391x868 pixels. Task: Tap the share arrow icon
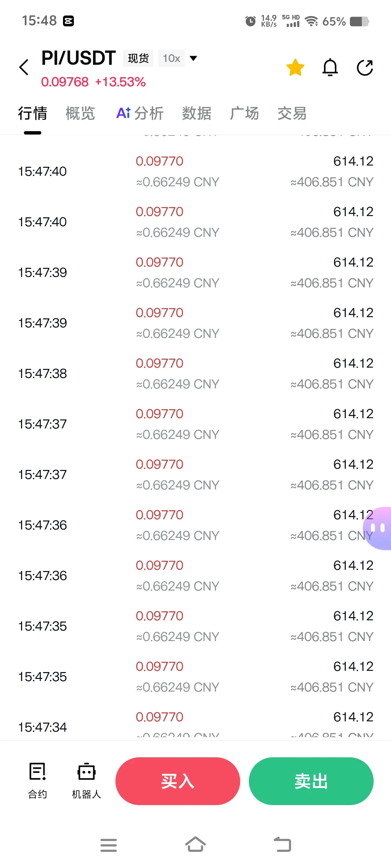point(365,68)
